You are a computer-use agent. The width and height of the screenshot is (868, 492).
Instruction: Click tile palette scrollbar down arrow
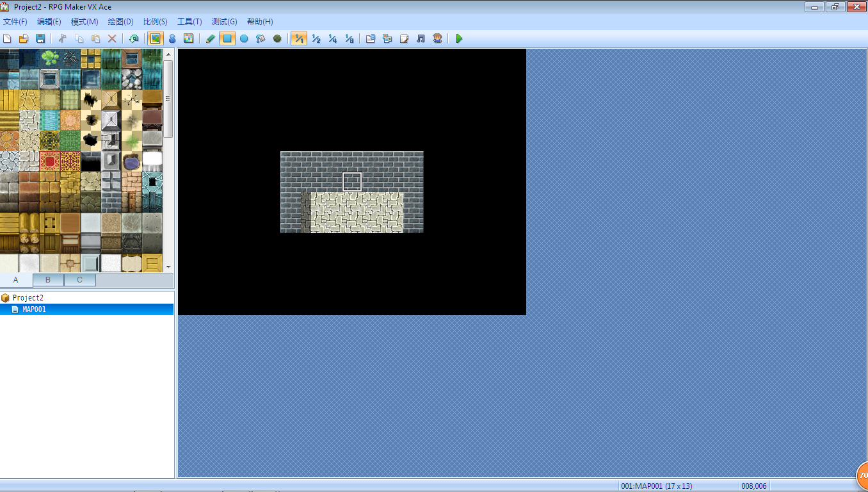click(x=168, y=266)
